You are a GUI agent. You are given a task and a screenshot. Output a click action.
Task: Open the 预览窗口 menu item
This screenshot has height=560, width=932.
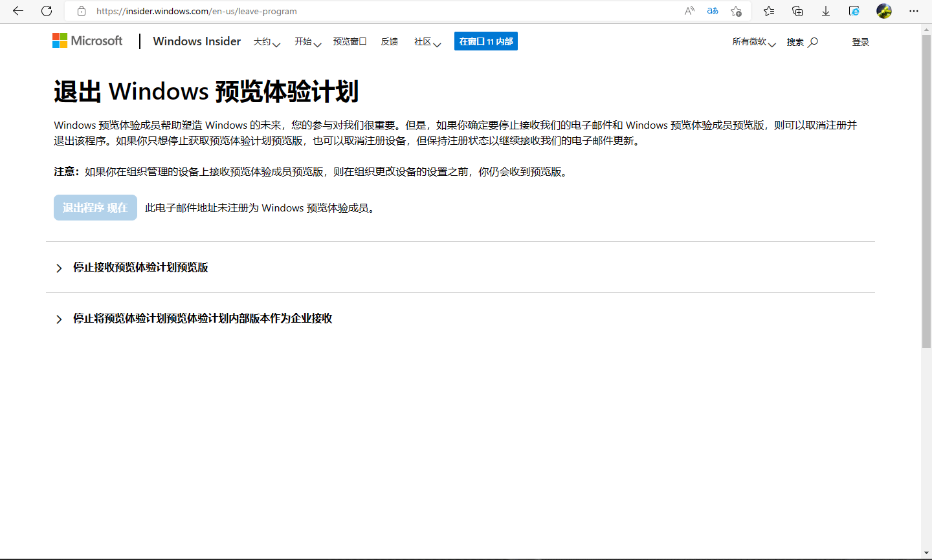(x=349, y=41)
